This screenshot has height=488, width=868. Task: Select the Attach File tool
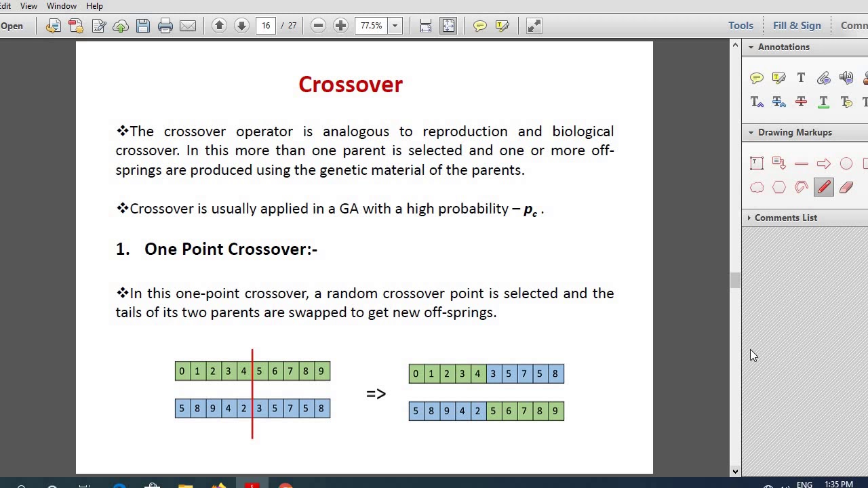point(824,79)
